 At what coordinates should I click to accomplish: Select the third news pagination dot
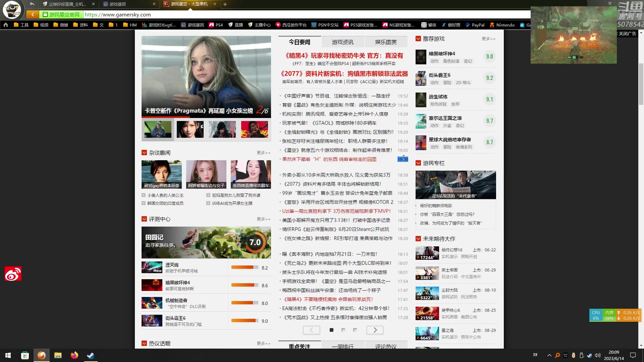[x=355, y=330]
